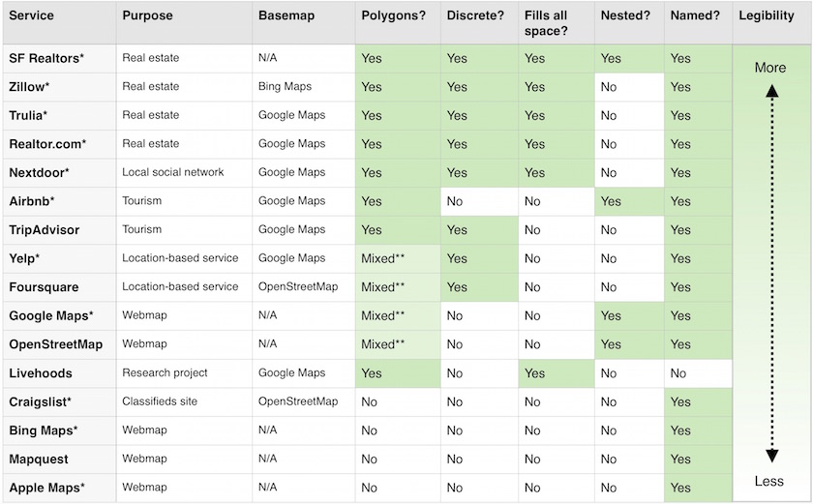
Task: Click the Service column header
Action: 31,15
